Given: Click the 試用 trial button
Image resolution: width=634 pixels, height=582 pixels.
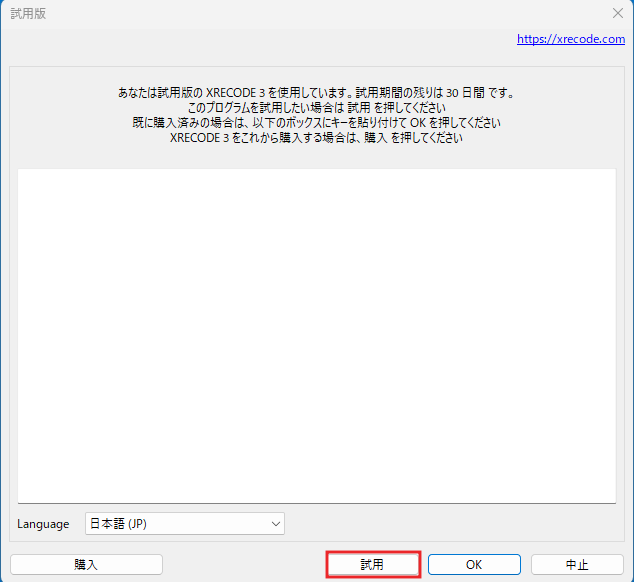Looking at the screenshot, I should pos(373,564).
